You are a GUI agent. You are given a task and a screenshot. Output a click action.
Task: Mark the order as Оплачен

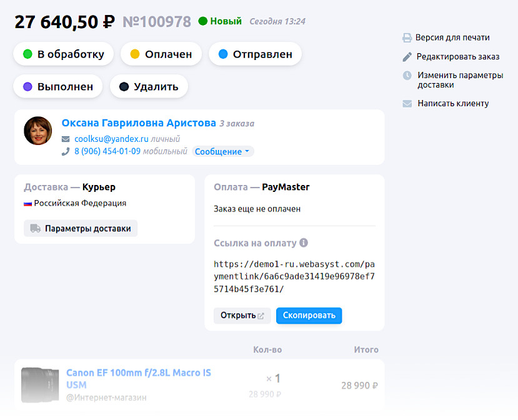tap(161, 54)
